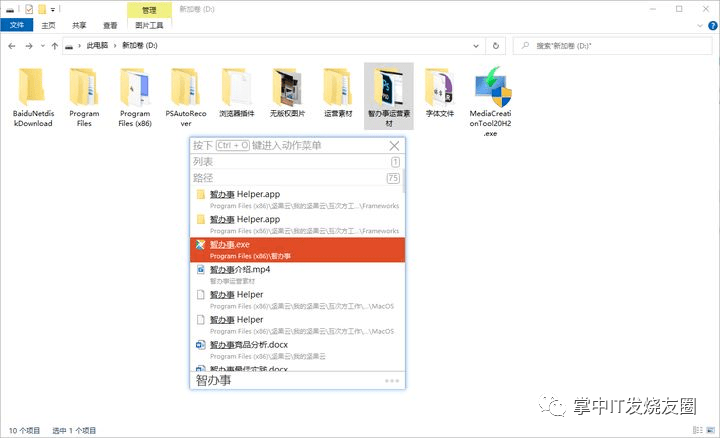Open the 共享 ribbon tab

79,25
